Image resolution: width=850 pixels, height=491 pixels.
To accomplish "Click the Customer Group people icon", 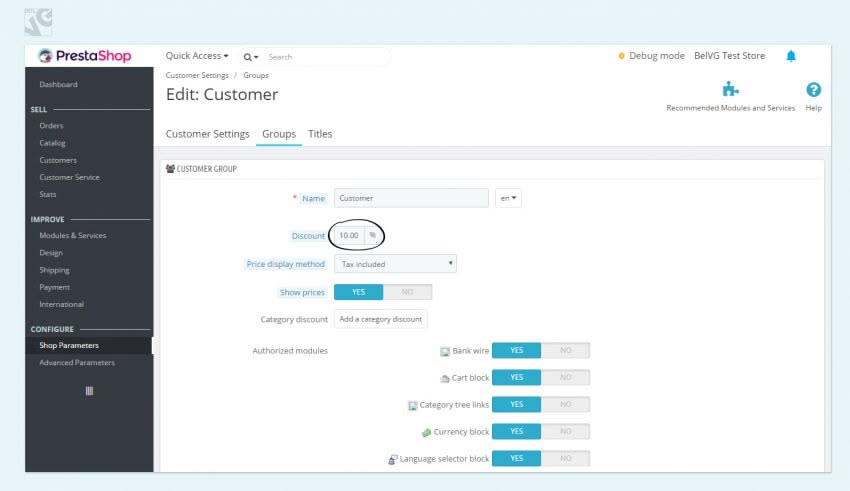I will pos(170,169).
